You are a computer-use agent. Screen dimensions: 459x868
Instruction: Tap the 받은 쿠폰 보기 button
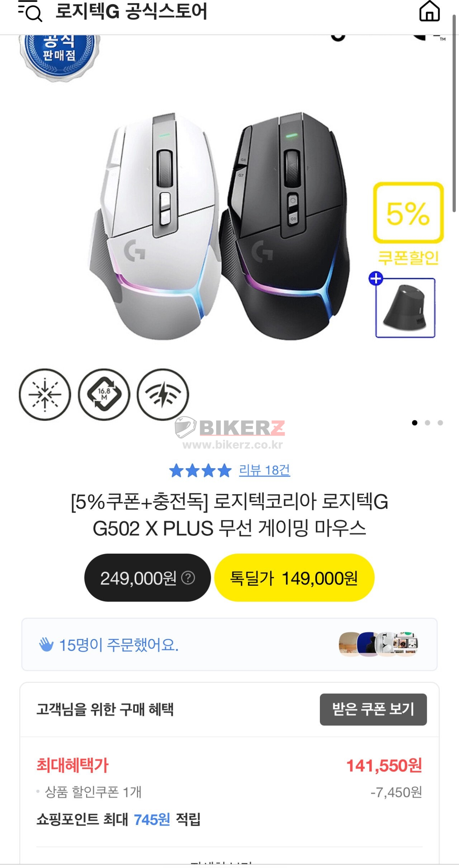coord(373,709)
